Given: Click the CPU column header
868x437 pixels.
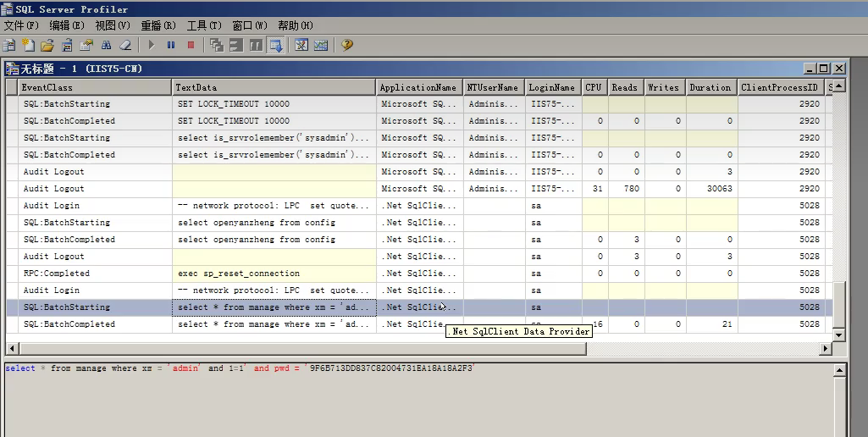Looking at the screenshot, I should point(594,87).
